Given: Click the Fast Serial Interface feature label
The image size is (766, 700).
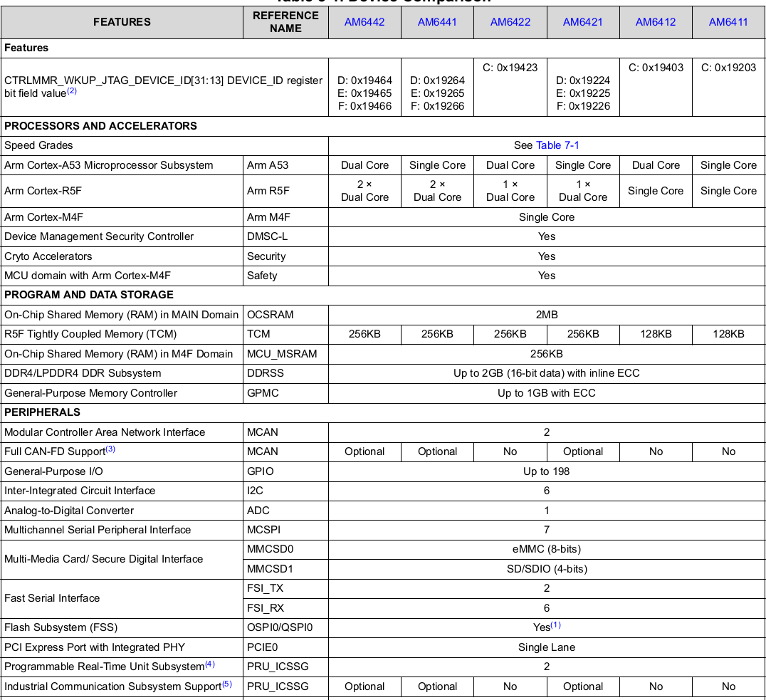Looking at the screenshot, I should click(52, 598).
